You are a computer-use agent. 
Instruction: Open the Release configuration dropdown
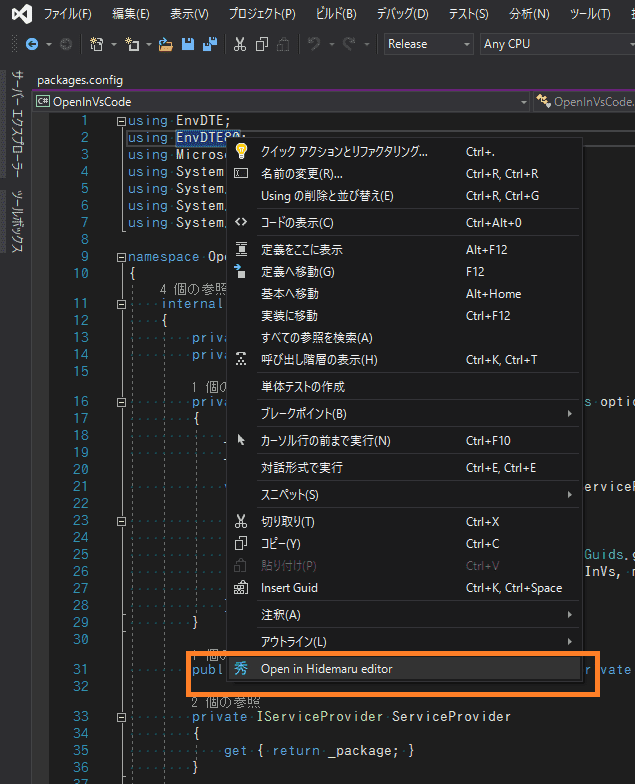(x=428, y=44)
